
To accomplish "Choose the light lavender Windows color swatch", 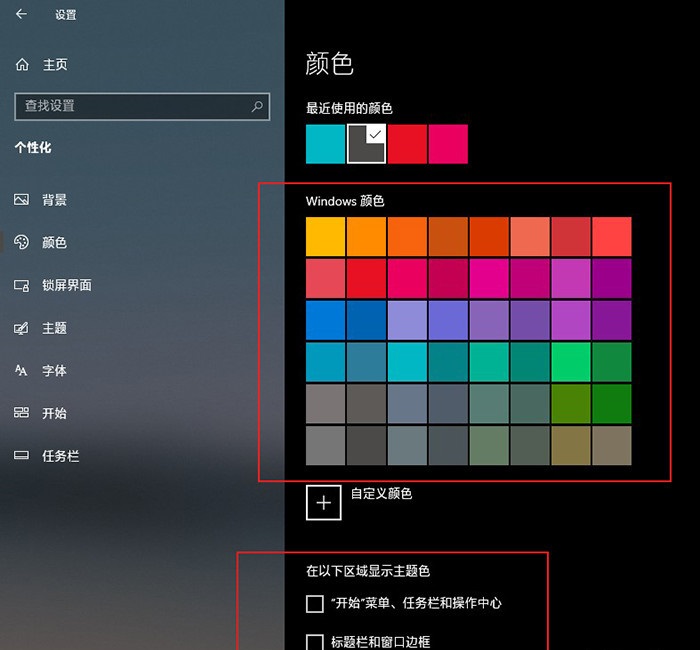I will pyautogui.click(x=407, y=320).
